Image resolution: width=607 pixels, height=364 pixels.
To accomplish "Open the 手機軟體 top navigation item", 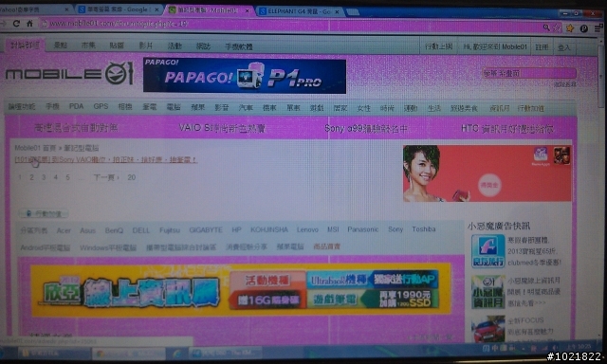I will (239, 46).
